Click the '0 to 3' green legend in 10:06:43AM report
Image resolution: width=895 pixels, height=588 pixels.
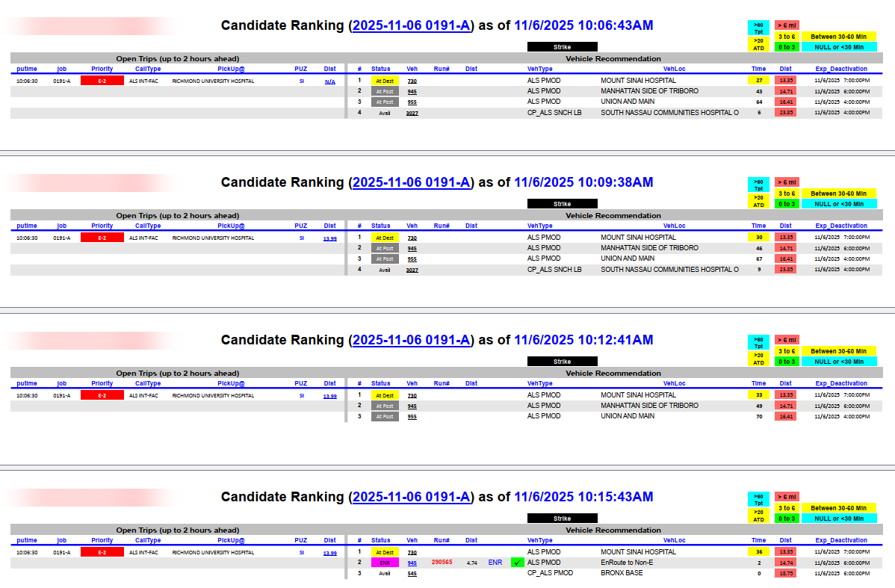coord(787,47)
